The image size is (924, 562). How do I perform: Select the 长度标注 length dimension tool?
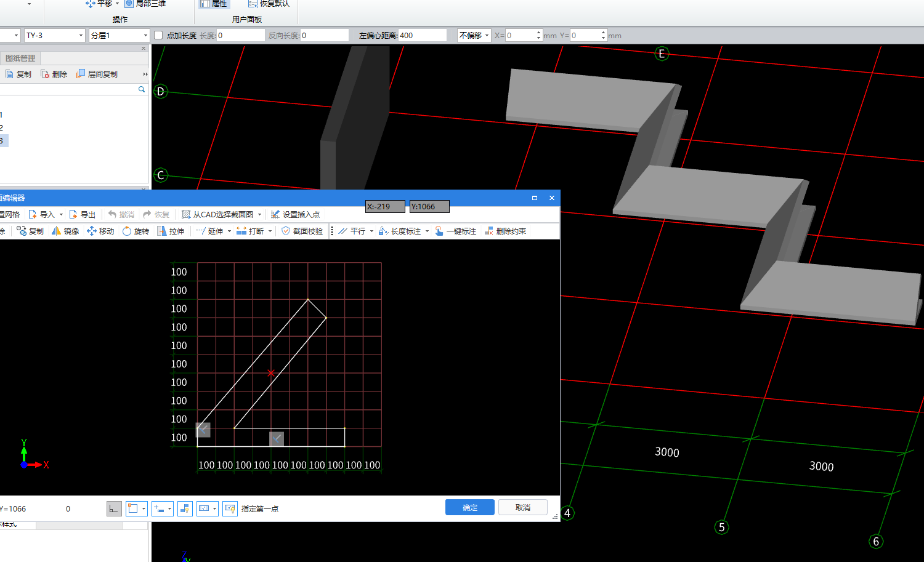(400, 231)
